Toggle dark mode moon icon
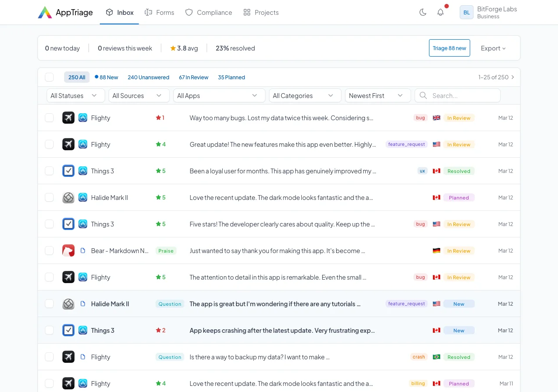558x392 pixels. [x=422, y=12]
